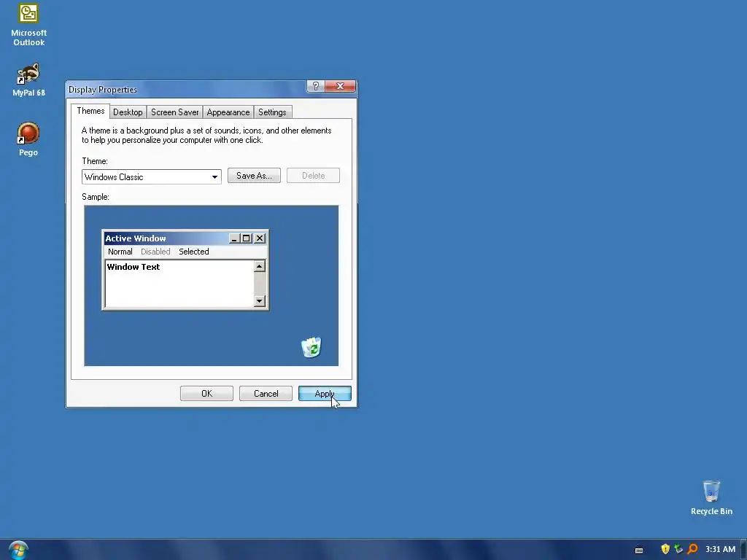Open the yellow security shield tray icon

pyautogui.click(x=665, y=549)
